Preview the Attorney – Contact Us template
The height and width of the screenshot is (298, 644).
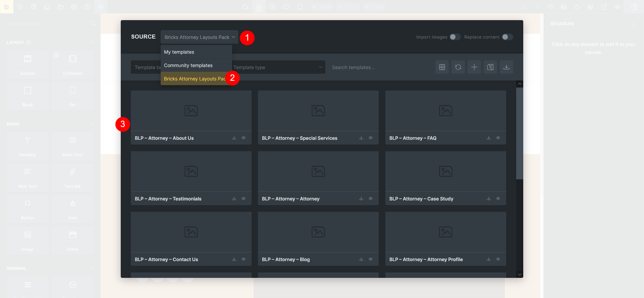pyautogui.click(x=244, y=259)
